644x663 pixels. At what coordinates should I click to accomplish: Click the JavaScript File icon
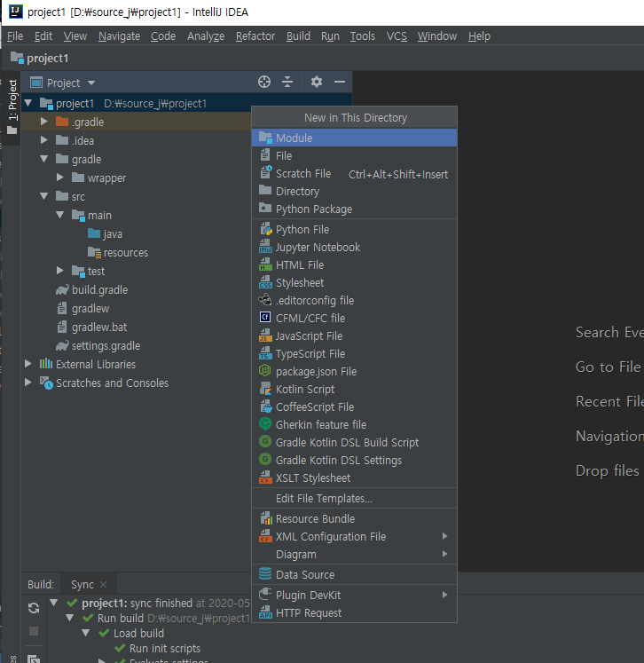coord(265,336)
